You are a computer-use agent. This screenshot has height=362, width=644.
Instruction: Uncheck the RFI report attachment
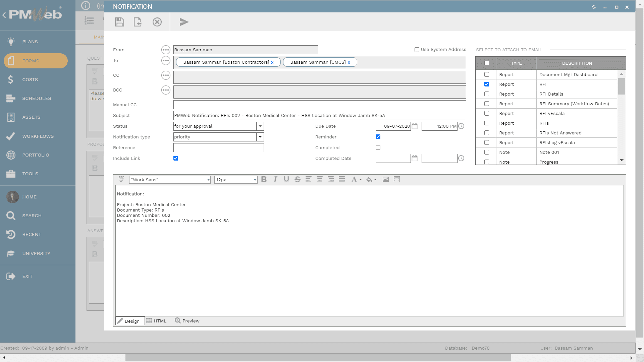487,84
